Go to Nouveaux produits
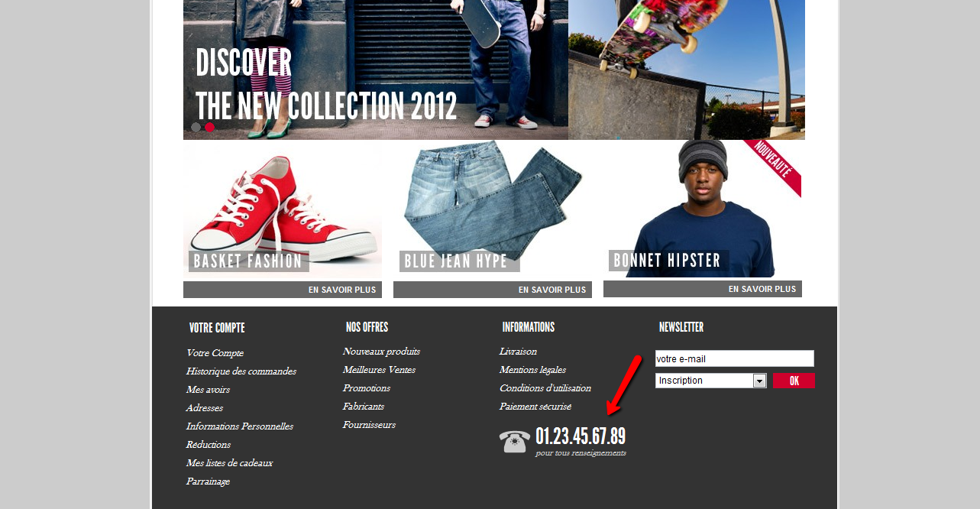Screen dimensions: 980x509 pos(381,352)
